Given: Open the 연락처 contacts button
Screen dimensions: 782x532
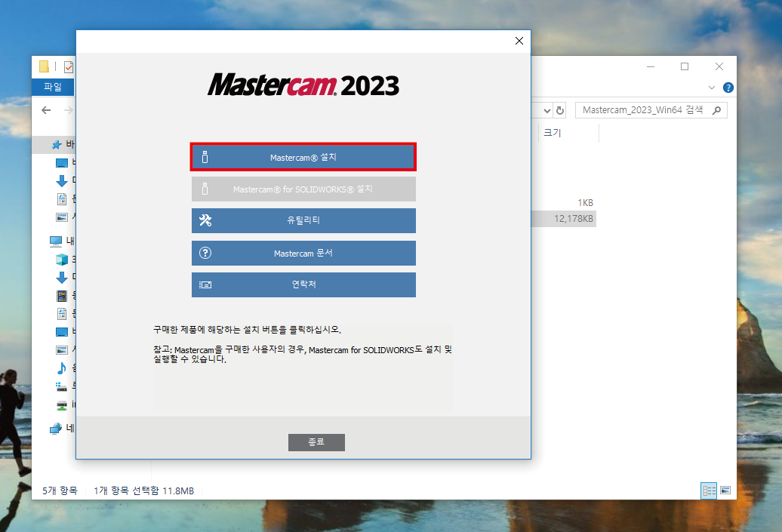Looking at the screenshot, I should [303, 284].
